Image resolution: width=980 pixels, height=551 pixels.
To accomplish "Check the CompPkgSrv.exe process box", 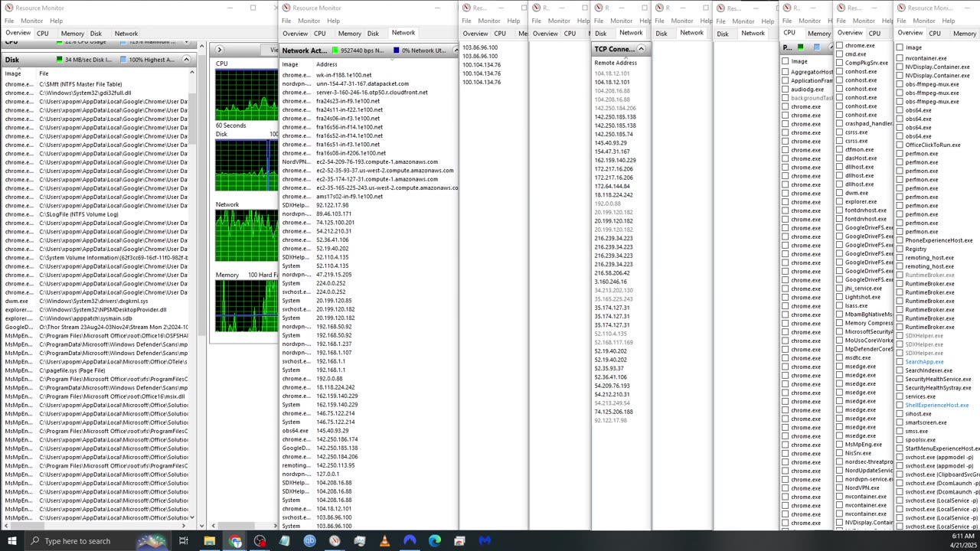I will pos(840,63).
